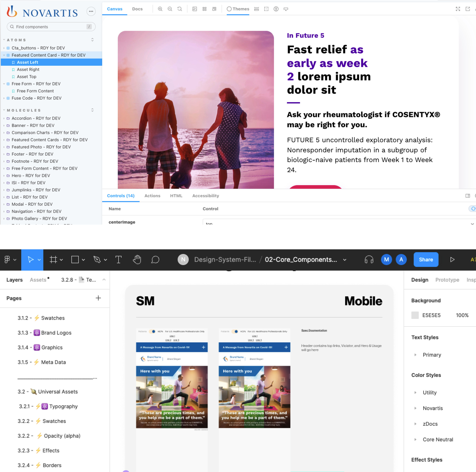Open the Figma main menu logo
This screenshot has height=472, width=476.
(7, 260)
